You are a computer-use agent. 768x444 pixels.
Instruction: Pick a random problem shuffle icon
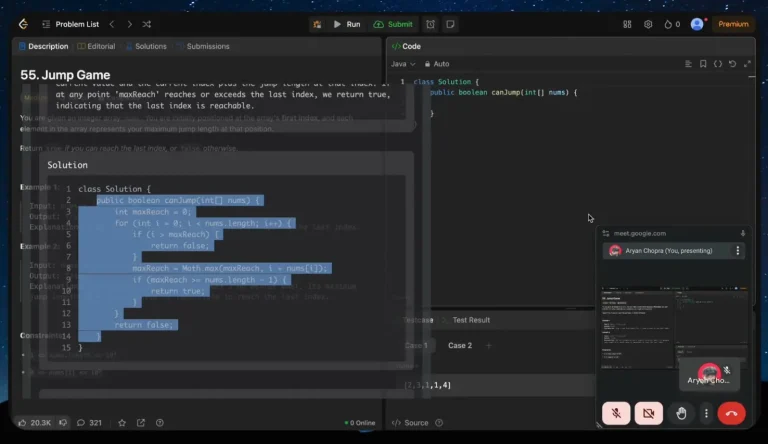click(x=146, y=24)
